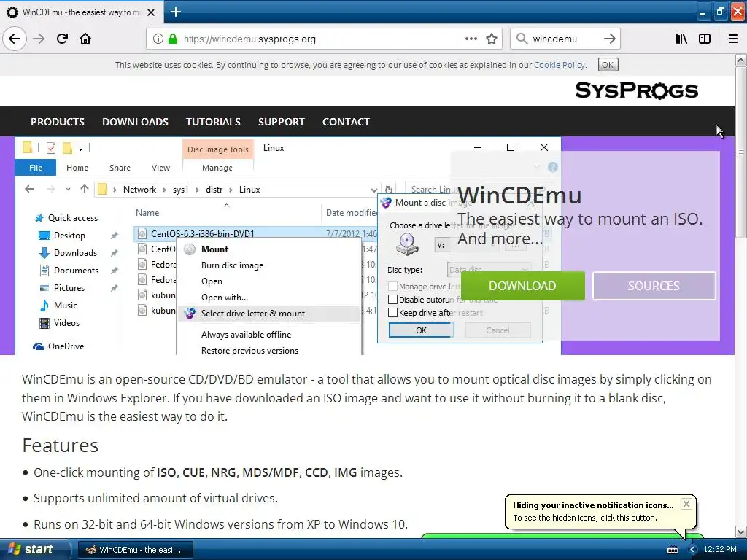Open the Disc type dropdown
This screenshot has width=747, height=560.
point(489,270)
